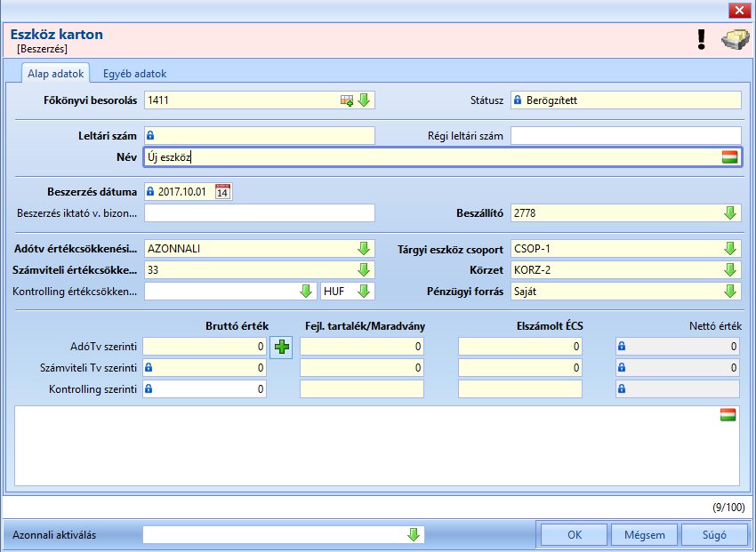756x552 pixels.
Task: Click Kontrolling szerinti Elszámolt ÉCS field
Action: pos(520,388)
